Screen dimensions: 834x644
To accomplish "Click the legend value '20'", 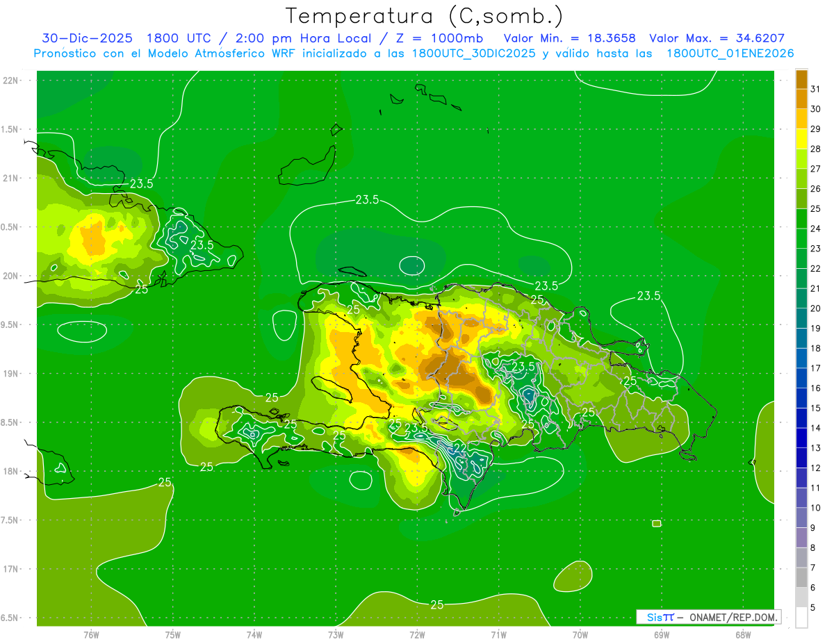I will pyautogui.click(x=816, y=308).
